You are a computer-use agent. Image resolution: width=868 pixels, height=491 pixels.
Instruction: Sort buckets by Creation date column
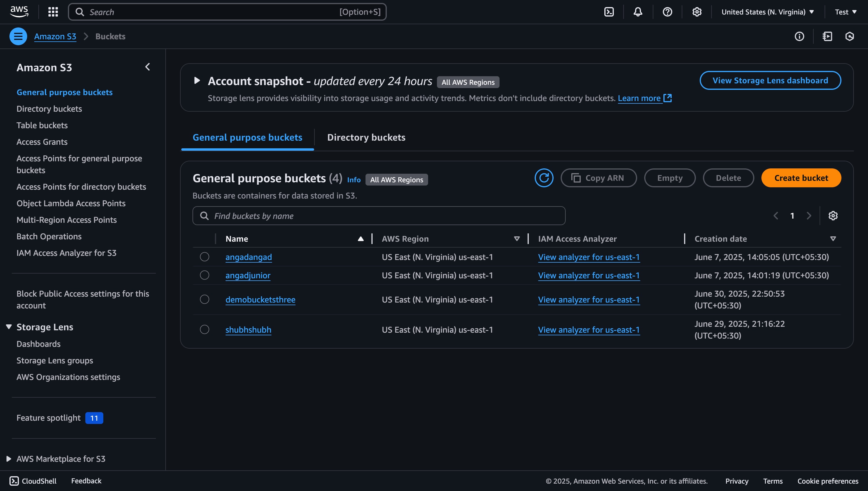721,239
